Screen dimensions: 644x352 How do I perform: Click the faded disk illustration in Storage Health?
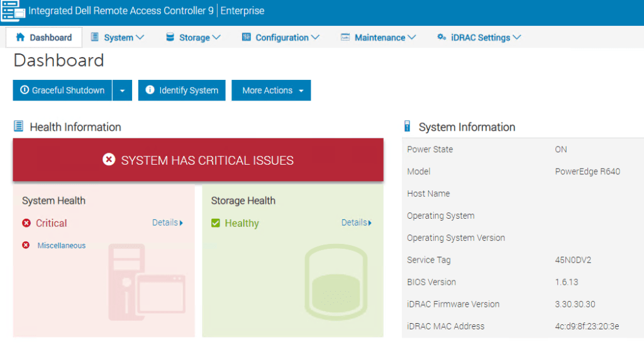(x=336, y=282)
